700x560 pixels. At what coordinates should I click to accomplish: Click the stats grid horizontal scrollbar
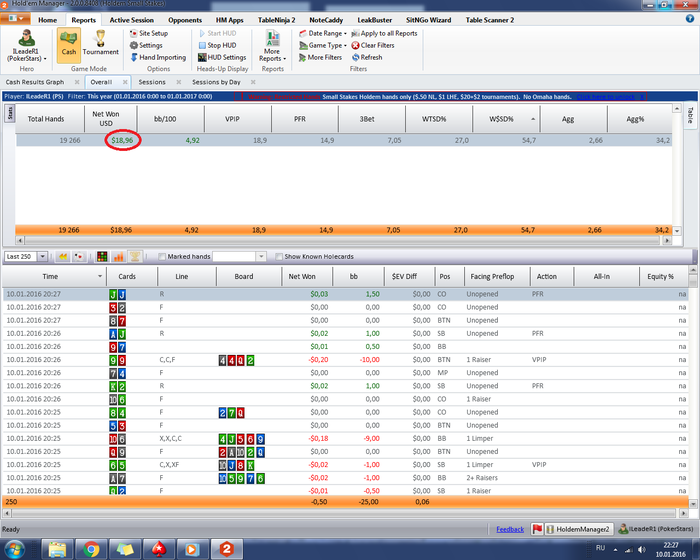342,240
